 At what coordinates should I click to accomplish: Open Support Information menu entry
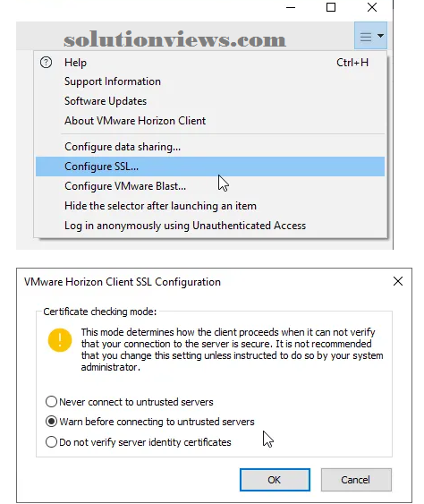coord(210,81)
